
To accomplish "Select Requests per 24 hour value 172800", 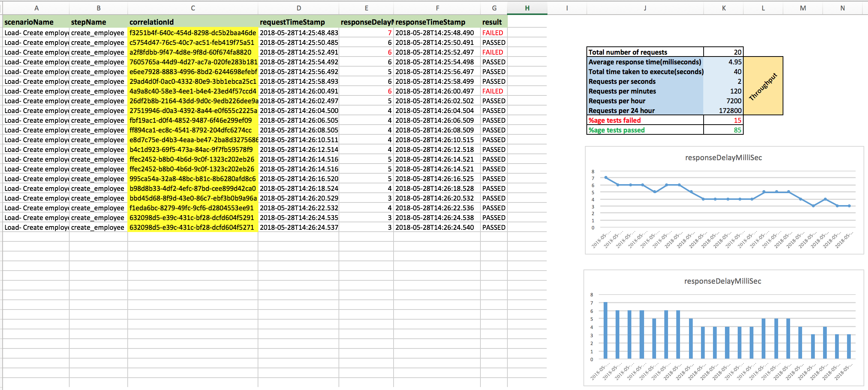I will (x=723, y=111).
